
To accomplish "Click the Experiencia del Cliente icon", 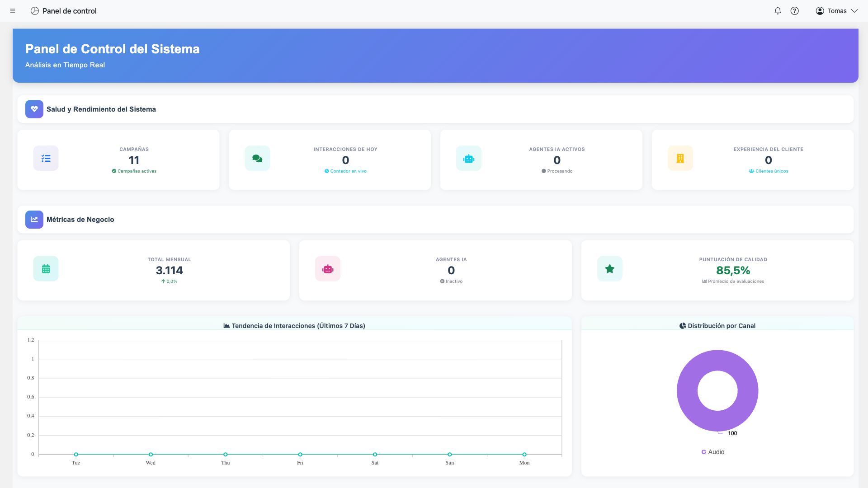I will [680, 158].
